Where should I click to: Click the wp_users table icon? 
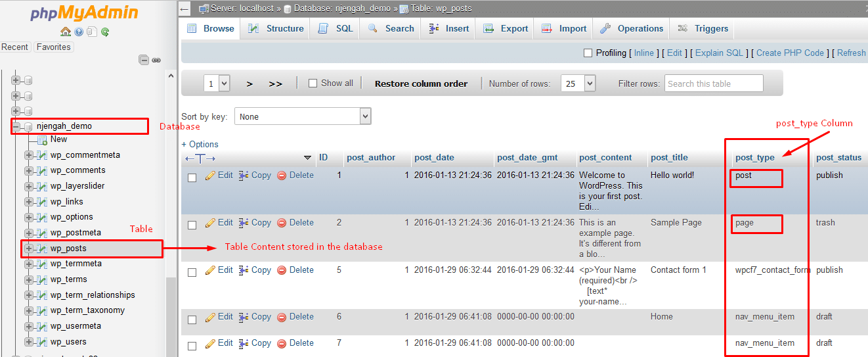click(41, 342)
